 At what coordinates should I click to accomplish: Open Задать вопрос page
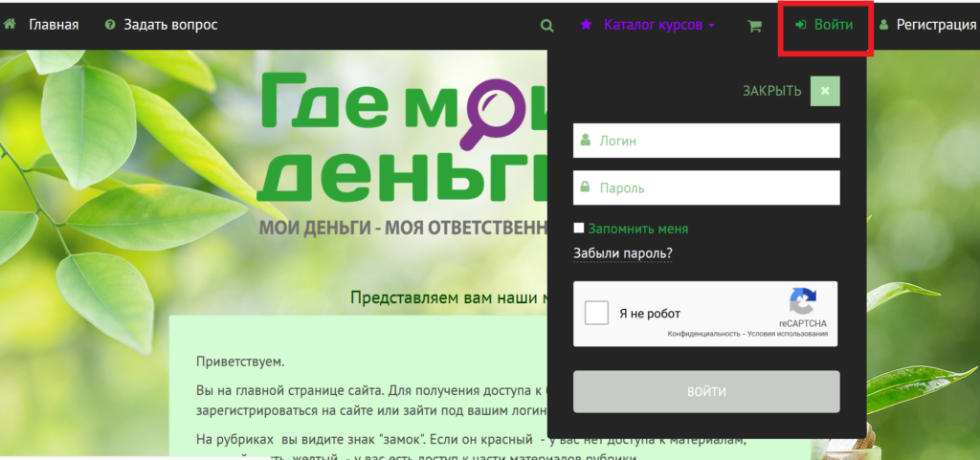coord(170,25)
